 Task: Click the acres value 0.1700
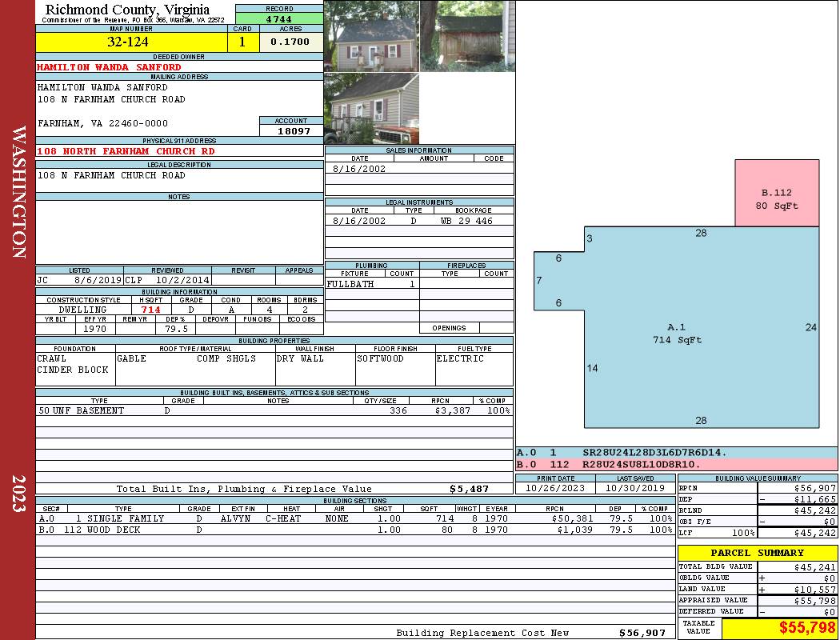pos(290,42)
